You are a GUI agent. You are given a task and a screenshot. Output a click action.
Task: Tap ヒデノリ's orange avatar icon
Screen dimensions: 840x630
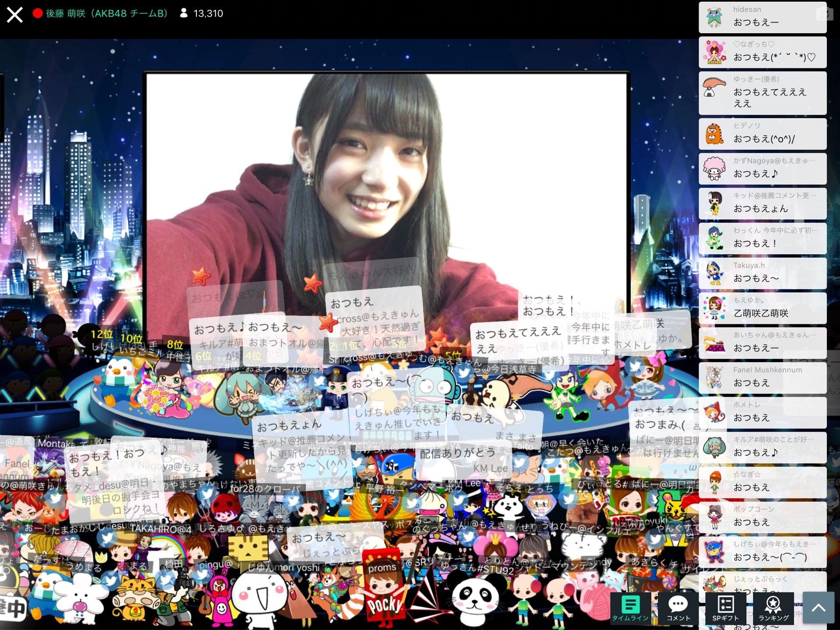click(714, 133)
